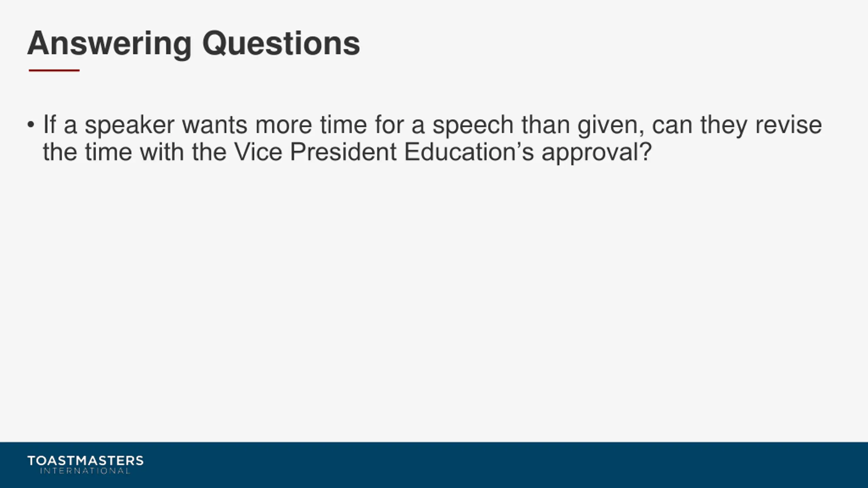868x488 pixels.
Task: Click the red accent line under title
Action: coord(54,70)
